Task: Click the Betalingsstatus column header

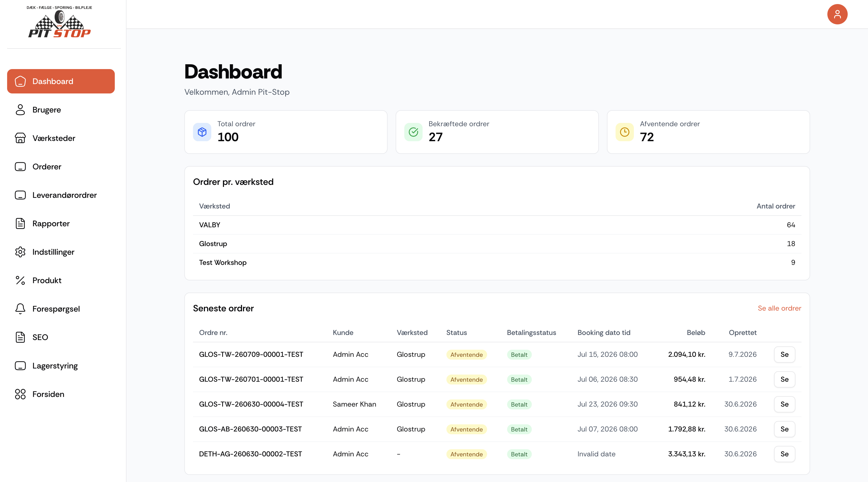Action: 531,333
